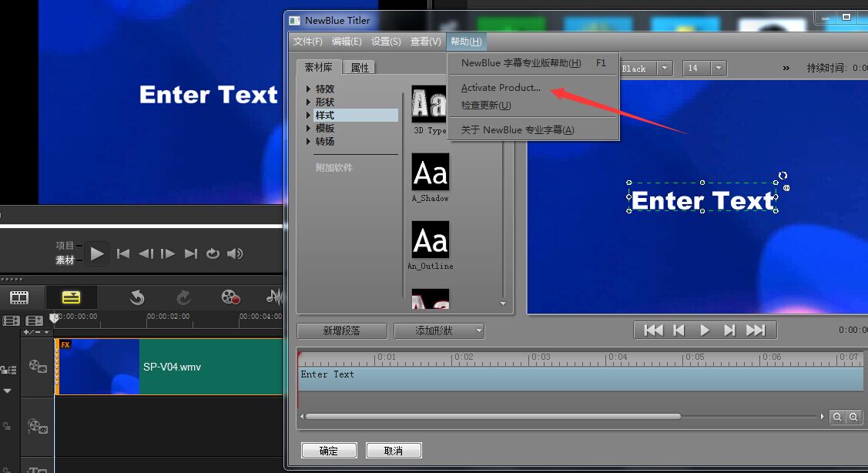The image size is (868, 473).
Task: Click the redo arrow in editor toolbar
Action: click(x=183, y=297)
